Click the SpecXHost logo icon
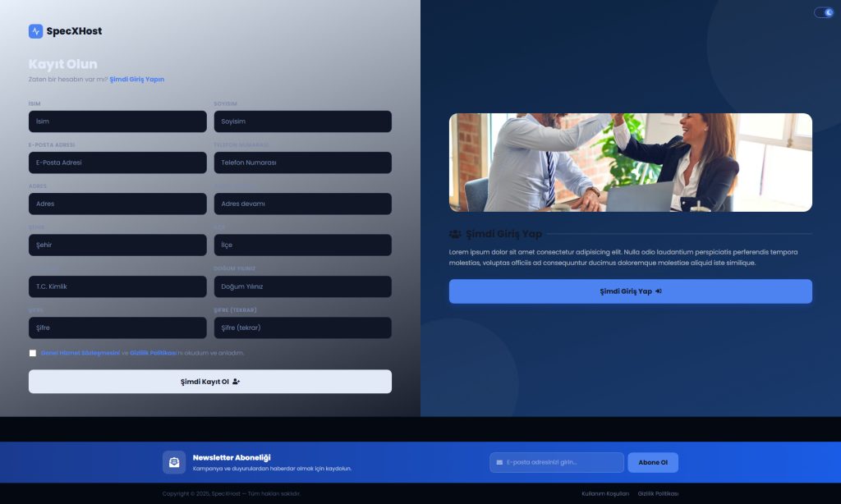Image resolution: width=841 pixels, height=504 pixels. (x=35, y=31)
